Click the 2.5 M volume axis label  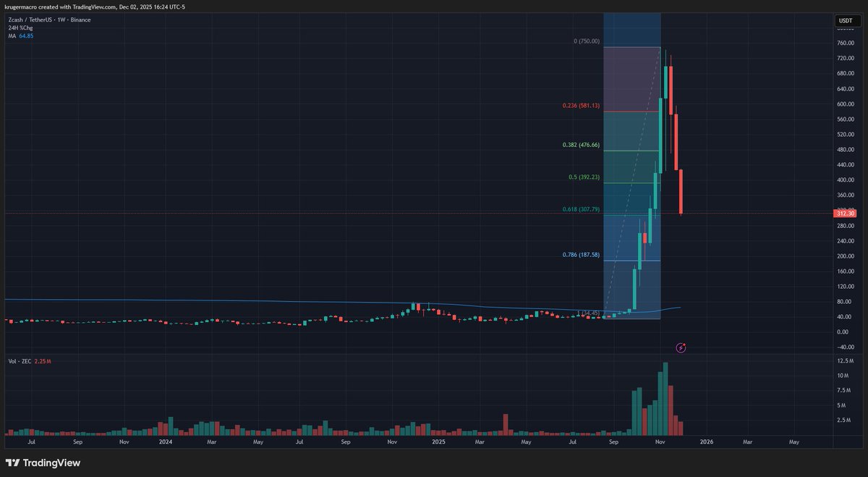[843, 421]
